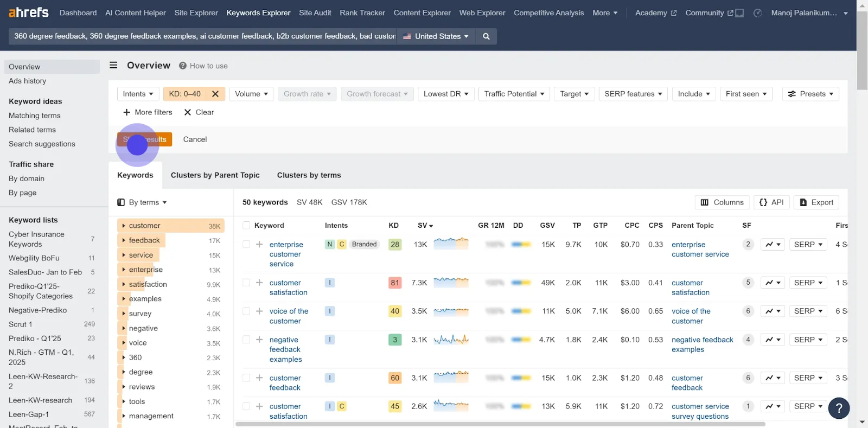Check the enterprise customer service row
Image resolution: width=868 pixels, height=428 pixels.
click(x=246, y=245)
